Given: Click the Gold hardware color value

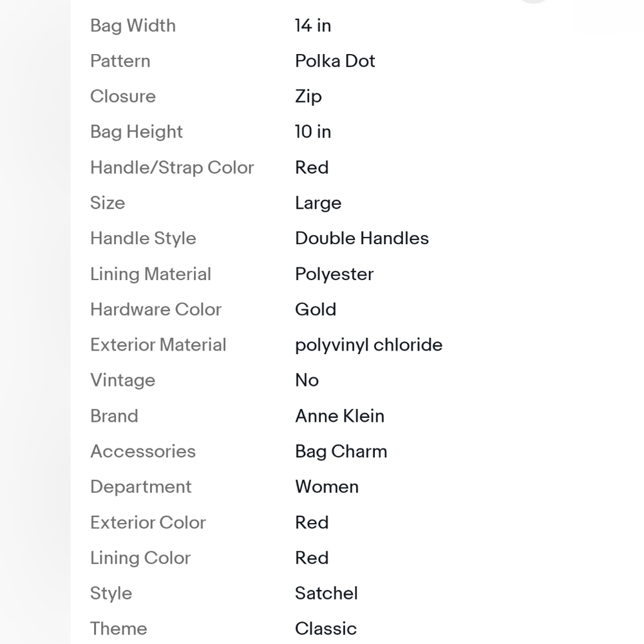Looking at the screenshot, I should [316, 309].
